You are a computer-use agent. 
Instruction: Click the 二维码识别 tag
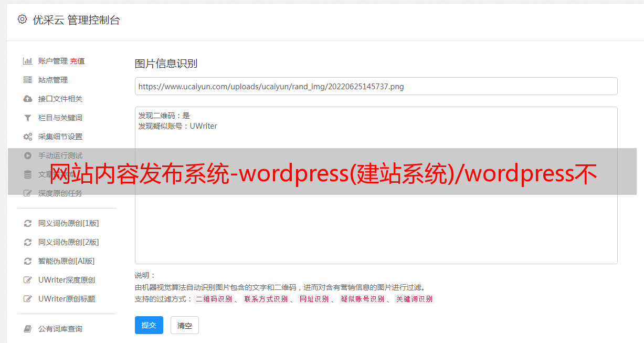[x=214, y=299]
